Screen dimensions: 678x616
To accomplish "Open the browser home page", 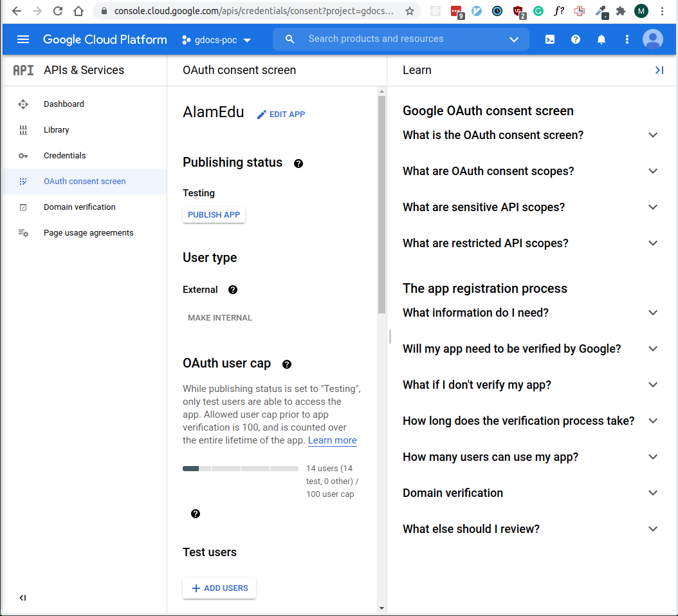I will [x=78, y=11].
